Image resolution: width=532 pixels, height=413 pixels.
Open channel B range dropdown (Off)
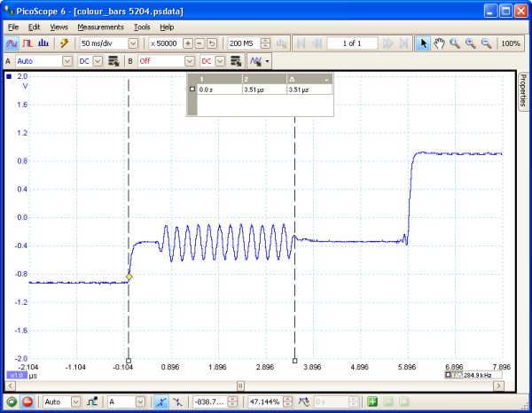[x=190, y=61]
